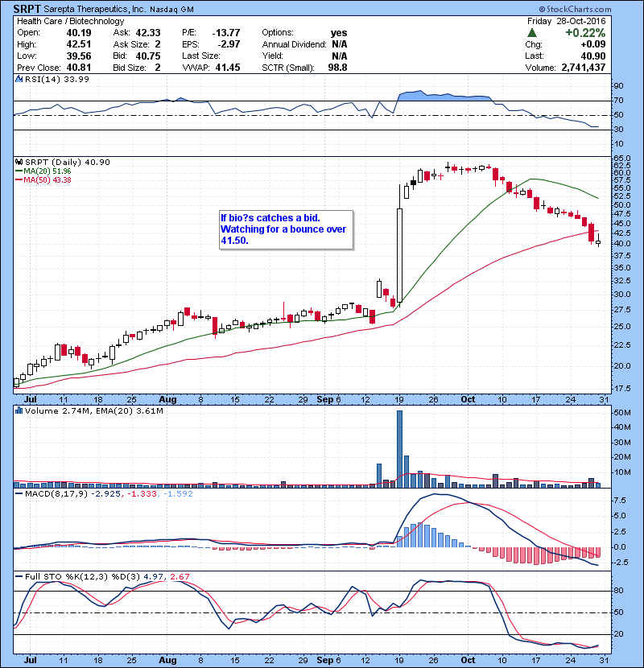The width and height of the screenshot is (644, 668).
Task: Click the MA(20) 51.96 legend text
Action: click(47, 171)
